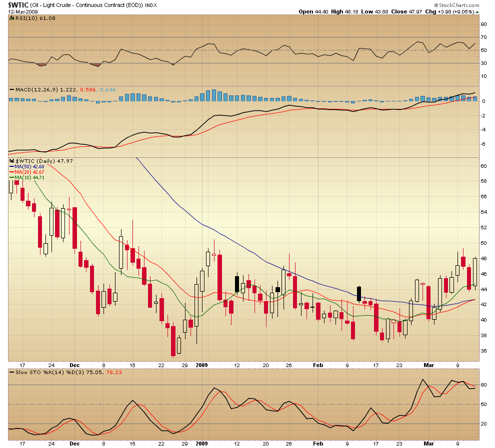Screen dimensions: 495x448
Task: Click the RSI mountain icon beside RSI(10)
Action: [x=12, y=18]
